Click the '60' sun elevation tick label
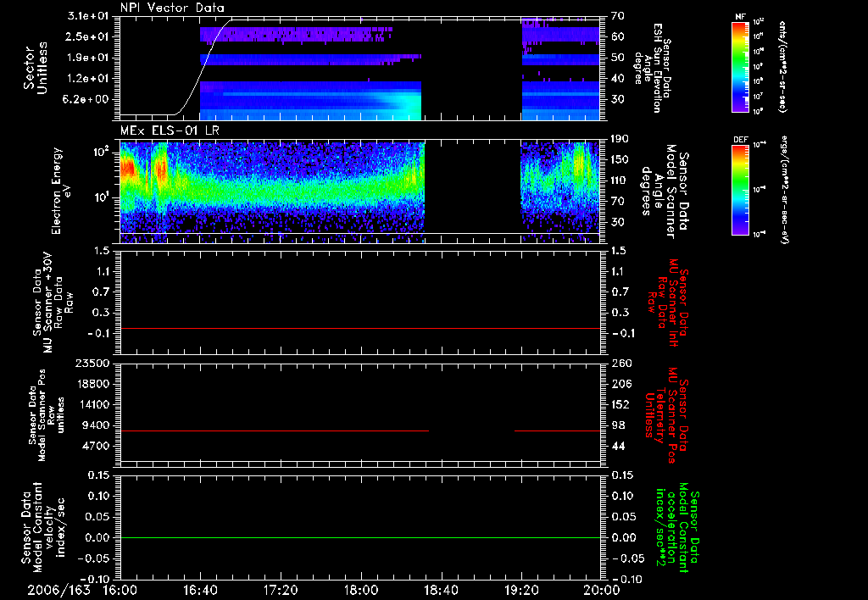868x600 pixels. 617,36
